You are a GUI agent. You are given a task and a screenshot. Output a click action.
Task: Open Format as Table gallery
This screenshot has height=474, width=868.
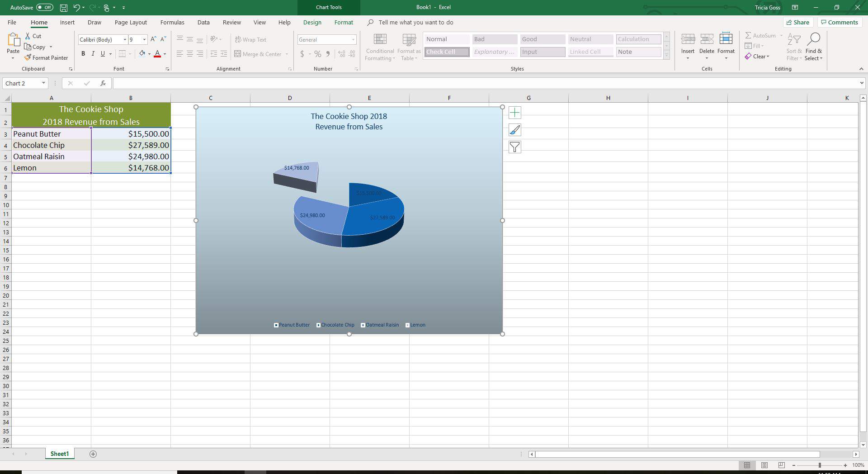[409, 47]
